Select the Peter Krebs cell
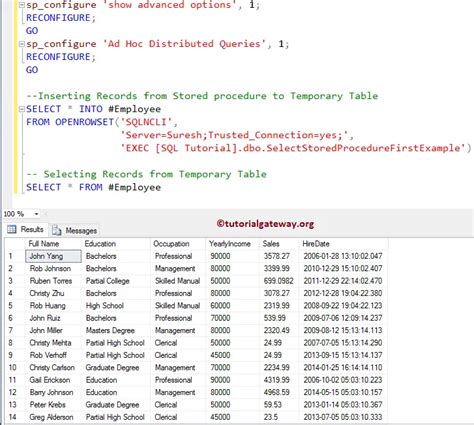Image resolution: width=474 pixels, height=425 pixels. (x=53, y=404)
